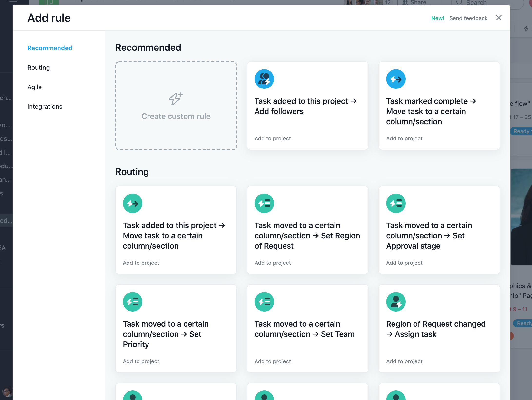Add the Add followers rule to project

tap(273, 138)
